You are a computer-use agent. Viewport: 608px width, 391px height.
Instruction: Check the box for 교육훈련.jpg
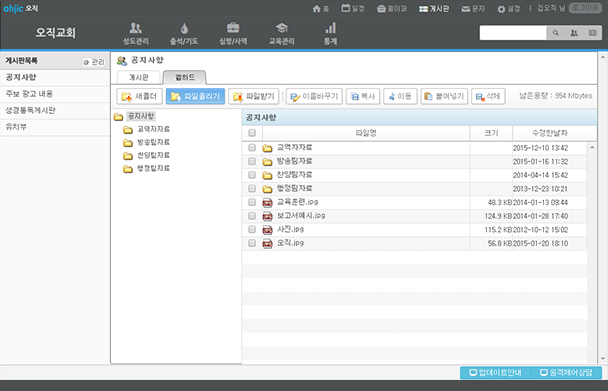coord(252,202)
